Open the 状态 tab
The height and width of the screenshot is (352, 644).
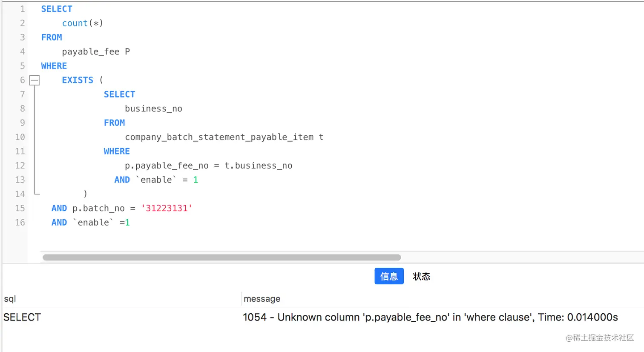(x=421, y=277)
